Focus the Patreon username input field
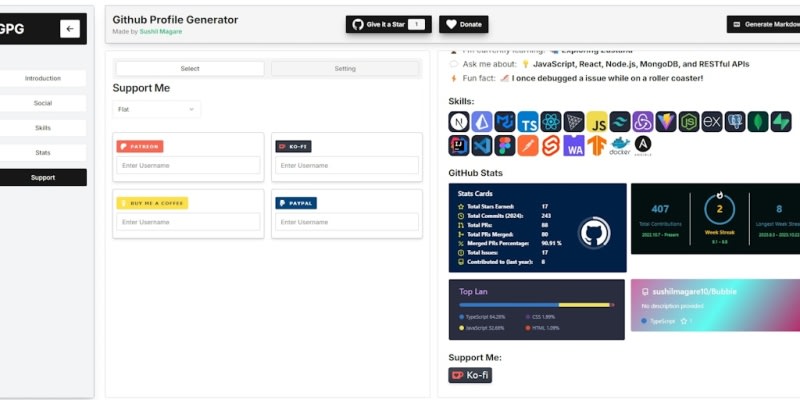The width and height of the screenshot is (800, 400). [x=188, y=165]
